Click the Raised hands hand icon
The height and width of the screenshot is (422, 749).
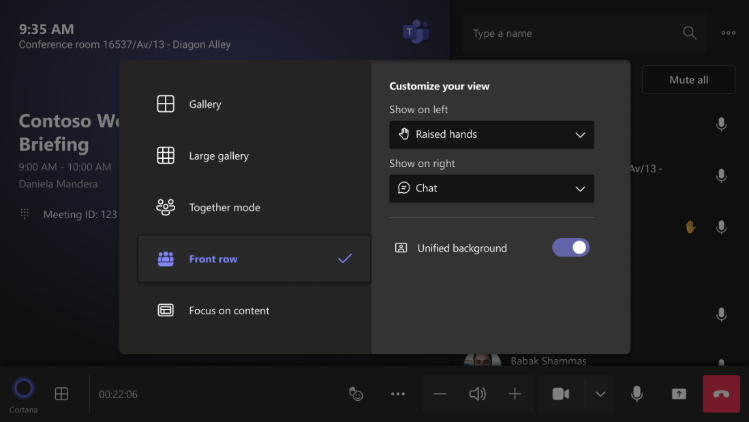tap(404, 134)
